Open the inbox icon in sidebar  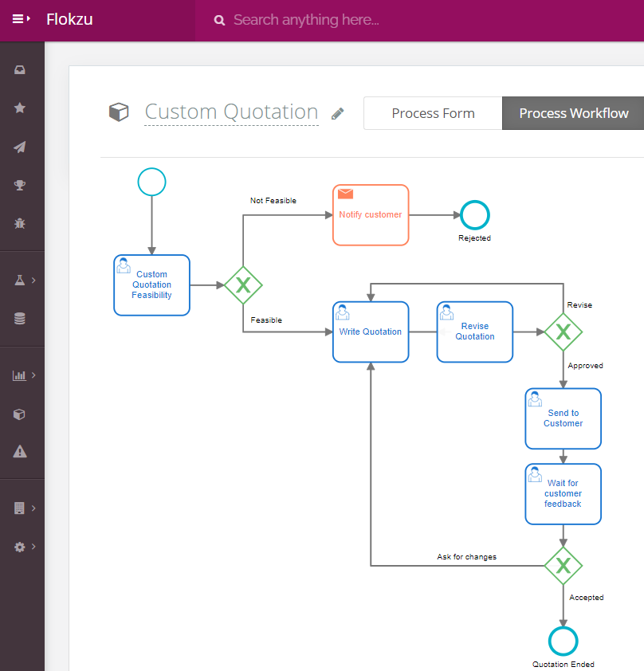pyautogui.click(x=20, y=70)
